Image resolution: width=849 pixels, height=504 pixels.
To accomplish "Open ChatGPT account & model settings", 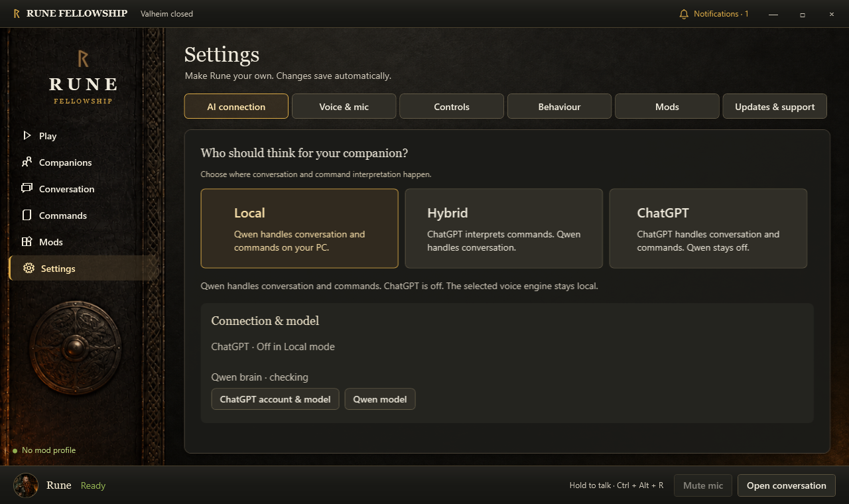I will 275,399.
